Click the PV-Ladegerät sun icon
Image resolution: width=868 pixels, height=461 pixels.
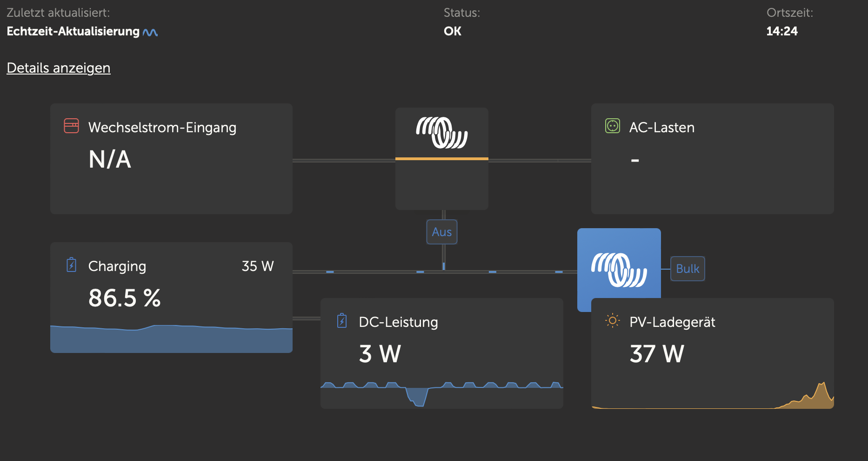point(612,321)
